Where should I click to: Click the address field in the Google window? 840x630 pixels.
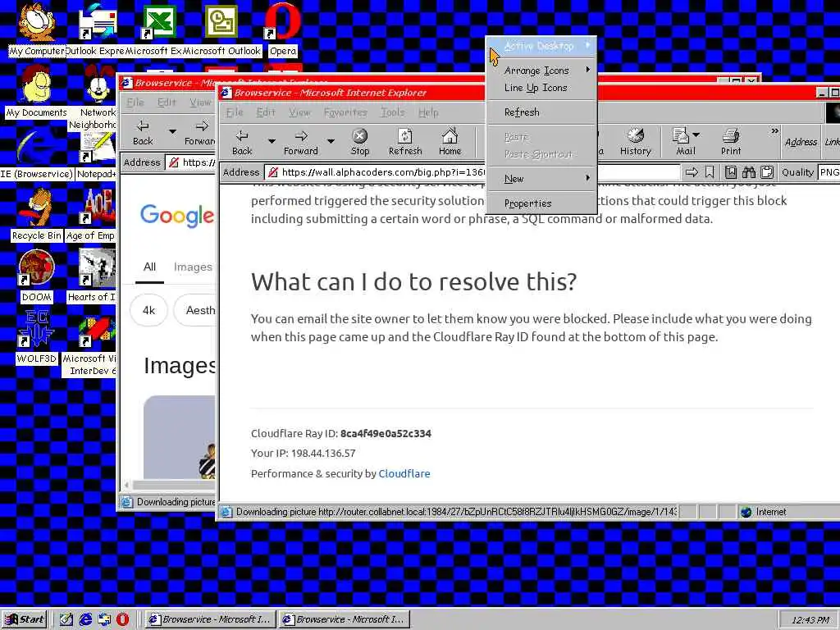click(x=190, y=162)
